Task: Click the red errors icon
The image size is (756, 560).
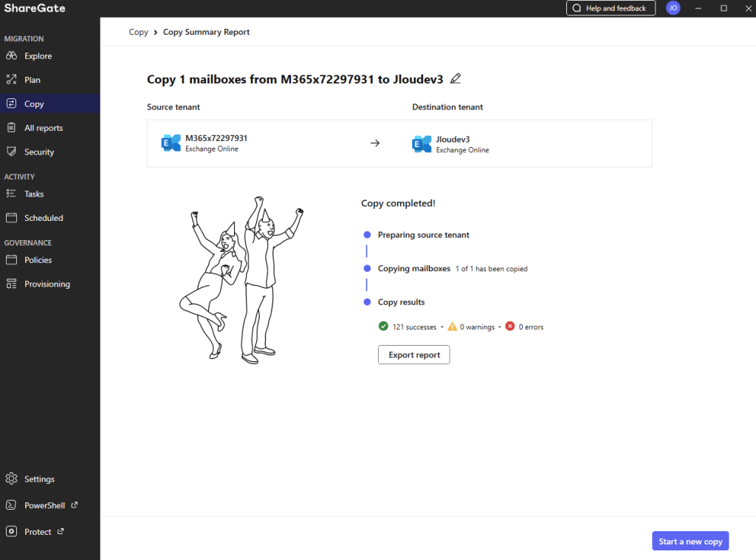Action: pos(510,327)
